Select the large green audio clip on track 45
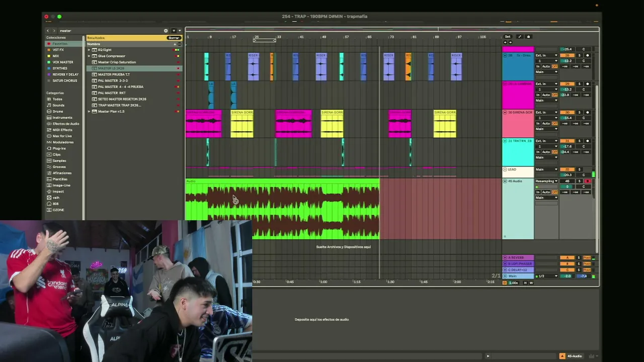Image resolution: width=644 pixels, height=362 pixels. click(x=283, y=209)
